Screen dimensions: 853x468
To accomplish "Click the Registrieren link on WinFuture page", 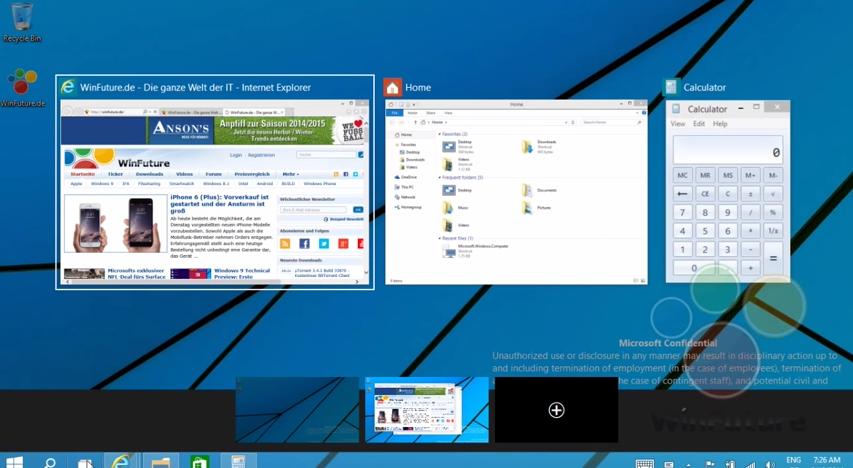I will [261, 155].
